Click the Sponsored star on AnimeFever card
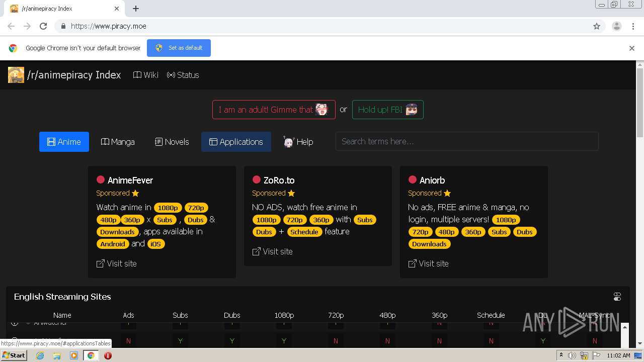This screenshot has width=644, height=362. tap(135, 193)
